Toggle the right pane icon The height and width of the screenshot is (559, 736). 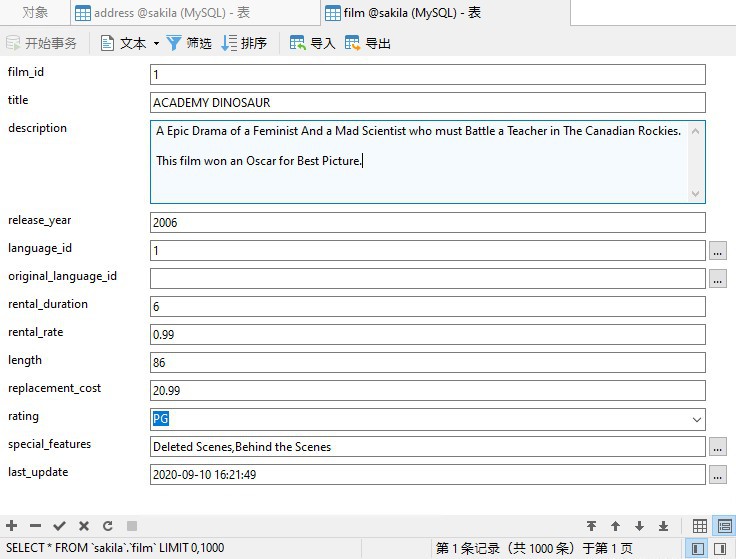[x=720, y=548]
